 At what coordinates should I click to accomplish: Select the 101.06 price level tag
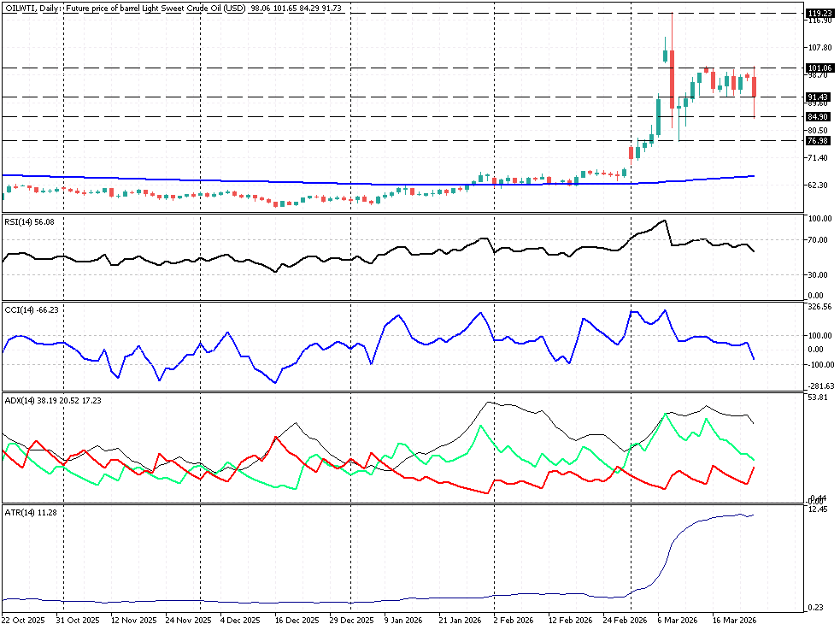[819, 68]
